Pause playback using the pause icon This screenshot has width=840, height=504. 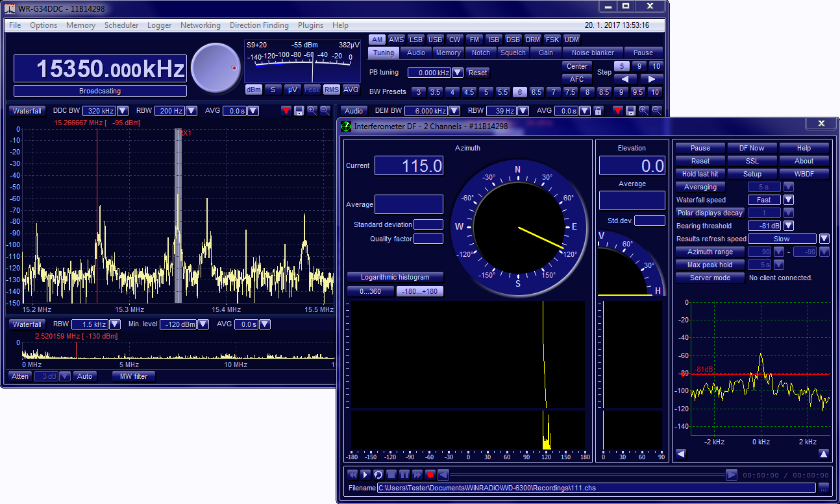coord(404,474)
